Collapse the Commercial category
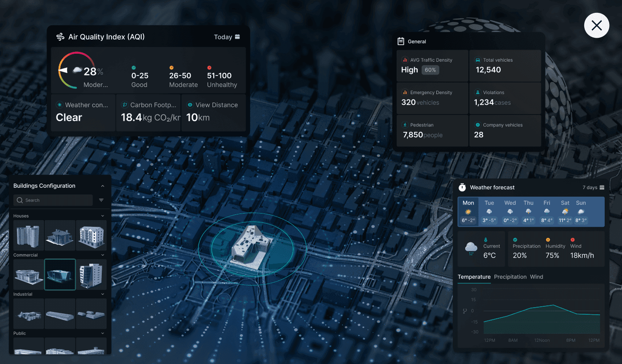Image resolution: width=622 pixels, height=364 pixels. coord(103,255)
